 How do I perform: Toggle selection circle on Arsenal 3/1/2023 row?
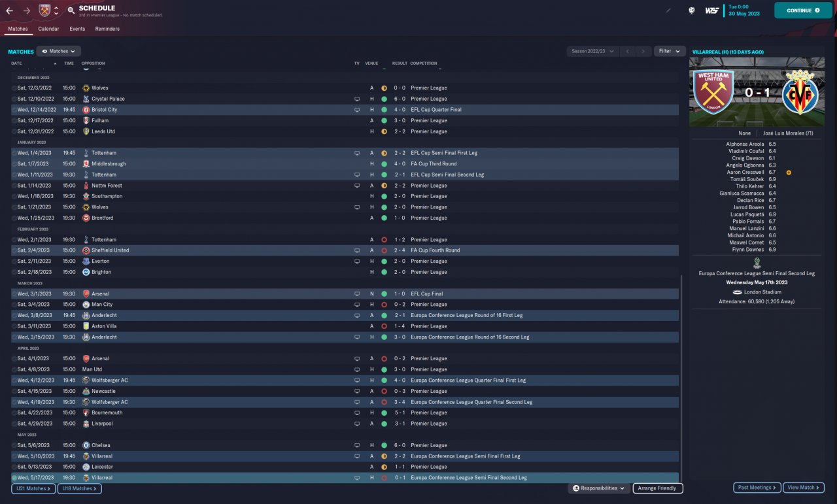14,294
